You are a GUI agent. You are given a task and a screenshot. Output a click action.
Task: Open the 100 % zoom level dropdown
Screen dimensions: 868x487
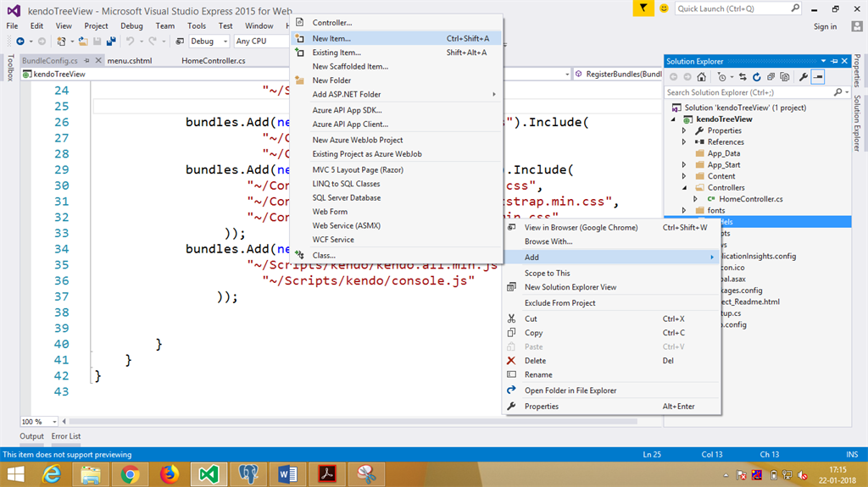click(56, 421)
